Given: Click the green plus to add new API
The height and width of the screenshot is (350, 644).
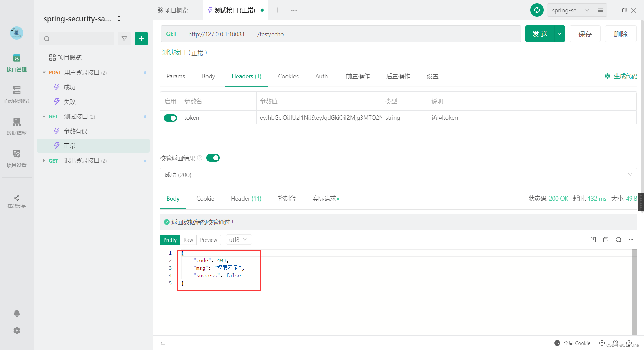Looking at the screenshot, I should click(141, 38).
